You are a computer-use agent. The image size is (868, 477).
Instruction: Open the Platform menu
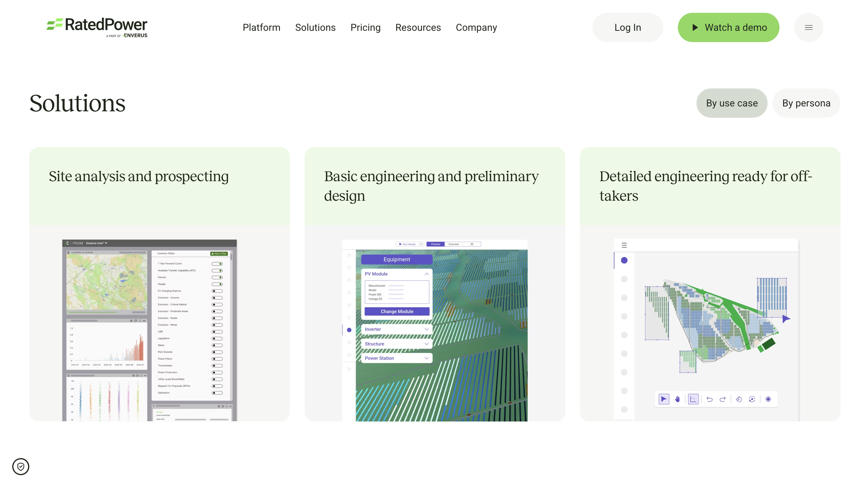coord(261,27)
